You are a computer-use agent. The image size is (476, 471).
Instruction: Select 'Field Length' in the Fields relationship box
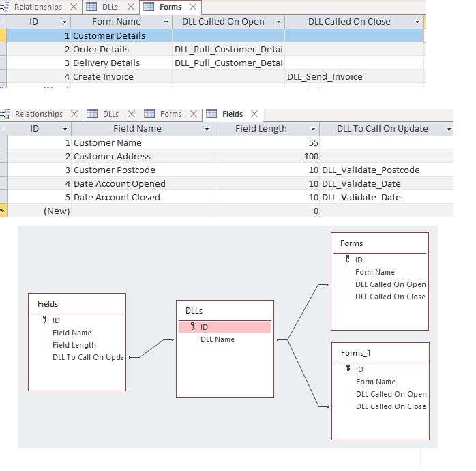pos(74,345)
